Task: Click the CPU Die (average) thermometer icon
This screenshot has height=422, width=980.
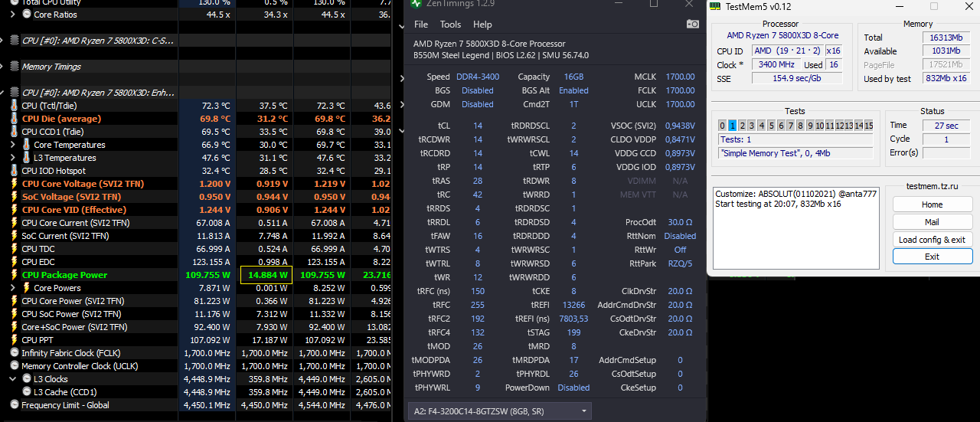Action: tap(14, 119)
